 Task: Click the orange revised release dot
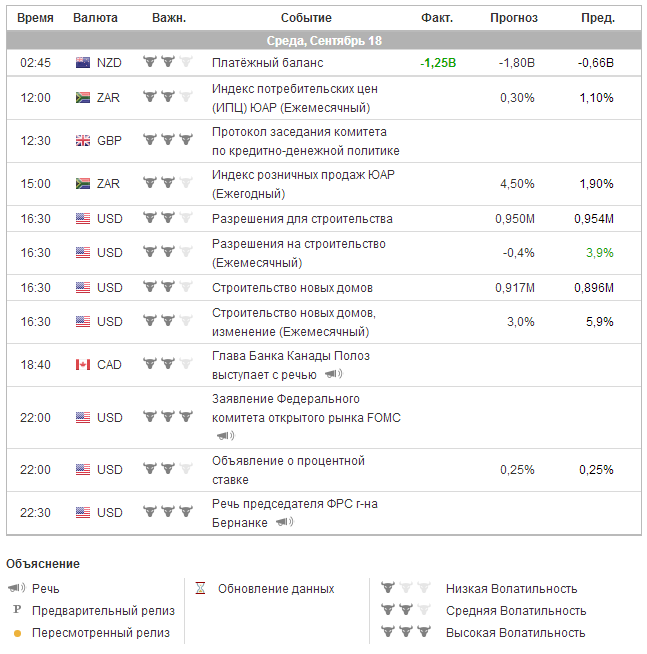click(17, 633)
